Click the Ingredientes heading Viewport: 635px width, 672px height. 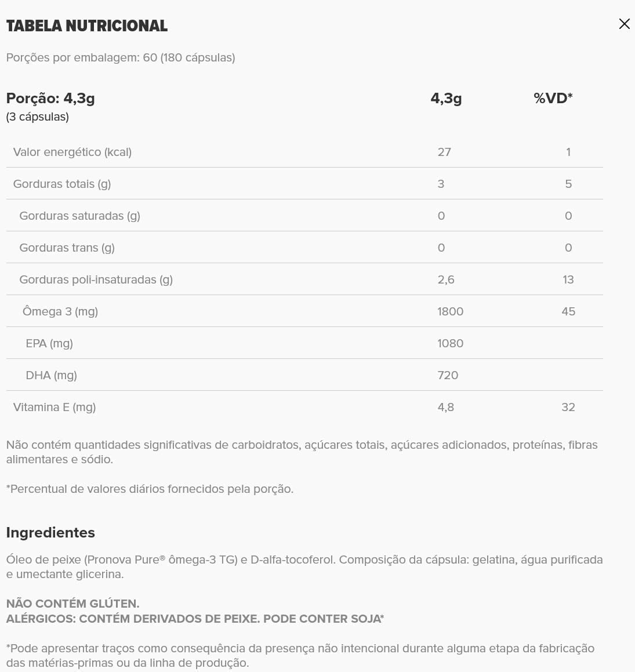coord(50,532)
